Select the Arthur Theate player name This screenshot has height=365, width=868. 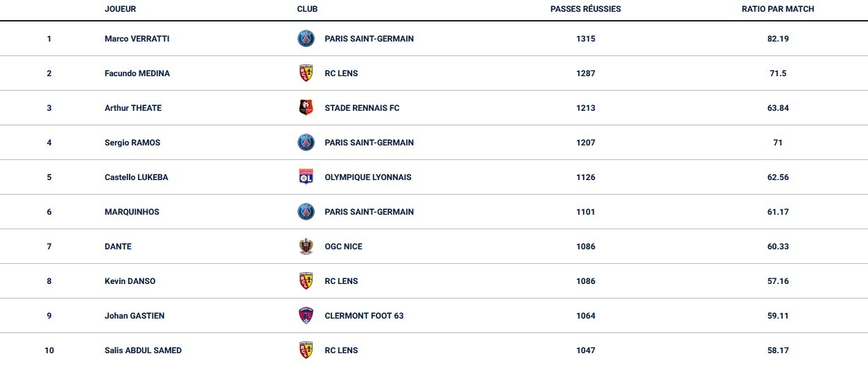pyautogui.click(x=132, y=108)
